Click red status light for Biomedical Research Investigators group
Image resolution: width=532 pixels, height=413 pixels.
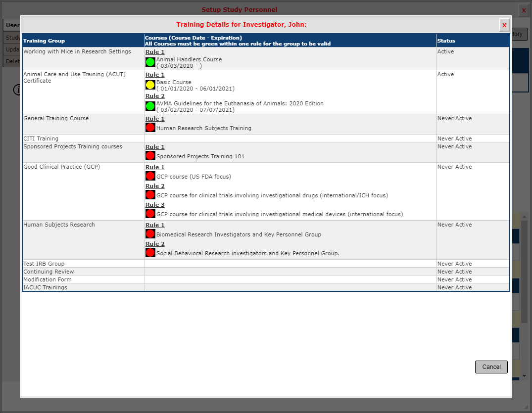150,234
